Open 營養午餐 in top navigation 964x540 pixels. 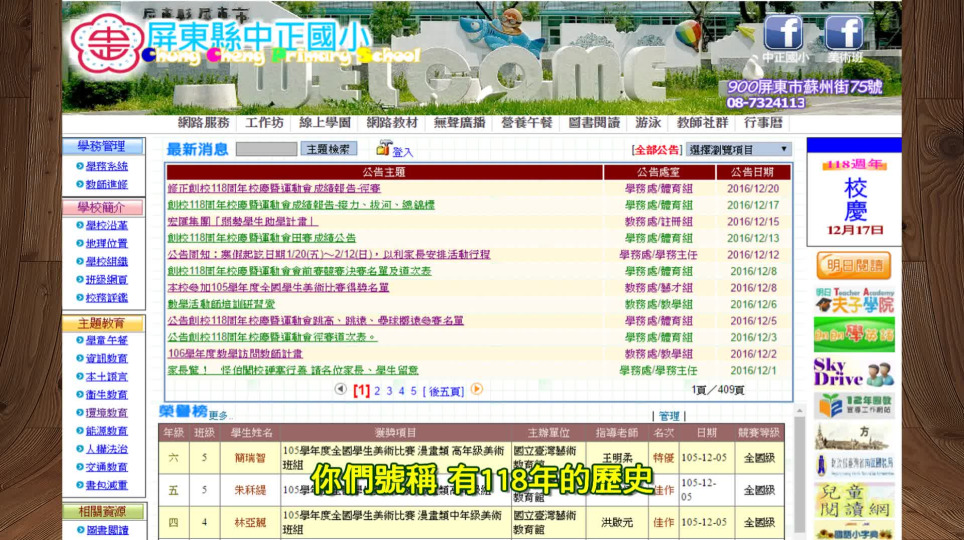tap(527, 123)
